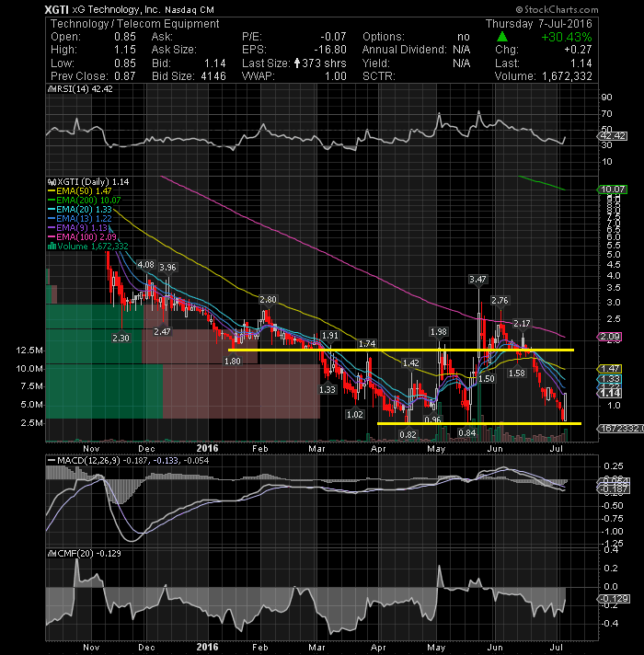Click the VWAP 1.00 value
This screenshot has width=644, height=655.
pyautogui.click(x=336, y=76)
